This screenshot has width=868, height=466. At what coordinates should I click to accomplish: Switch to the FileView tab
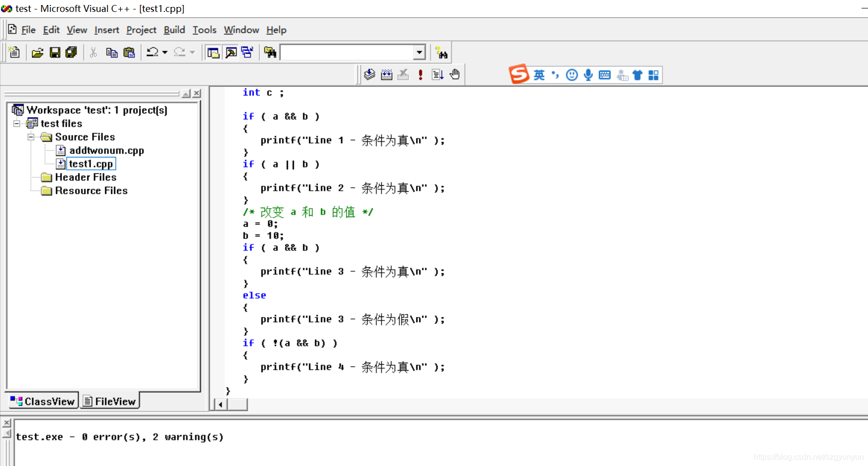pos(110,401)
